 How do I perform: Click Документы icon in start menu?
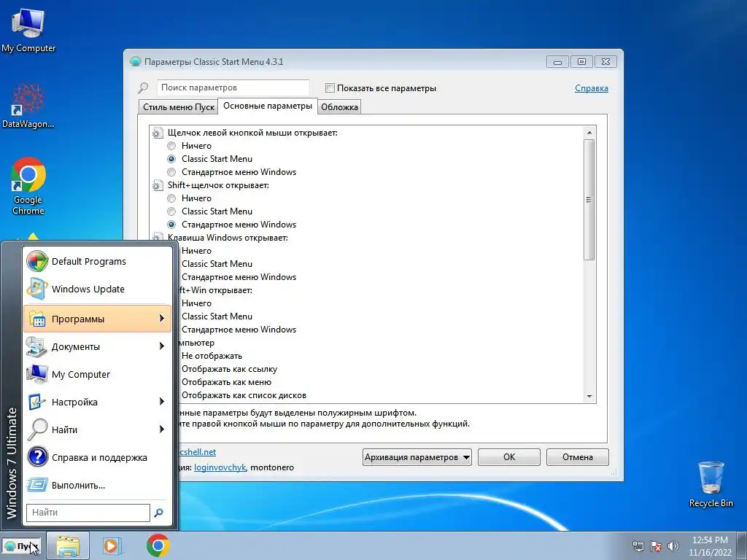[x=37, y=346]
